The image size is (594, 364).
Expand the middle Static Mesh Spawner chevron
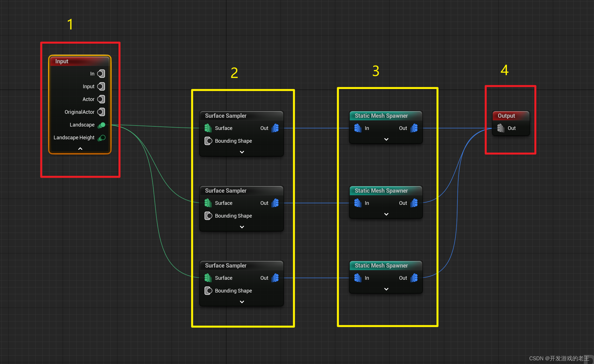coord(386,214)
